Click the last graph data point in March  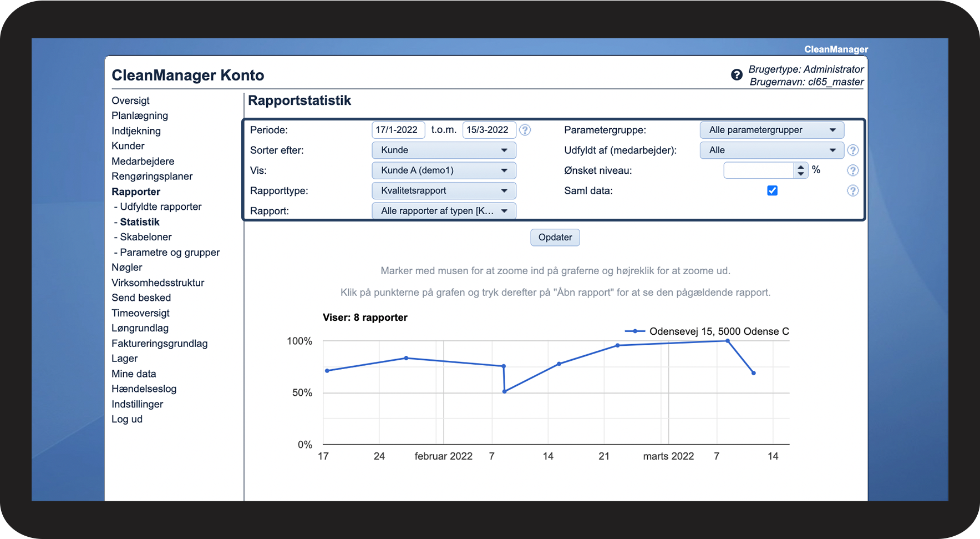tap(754, 373)
